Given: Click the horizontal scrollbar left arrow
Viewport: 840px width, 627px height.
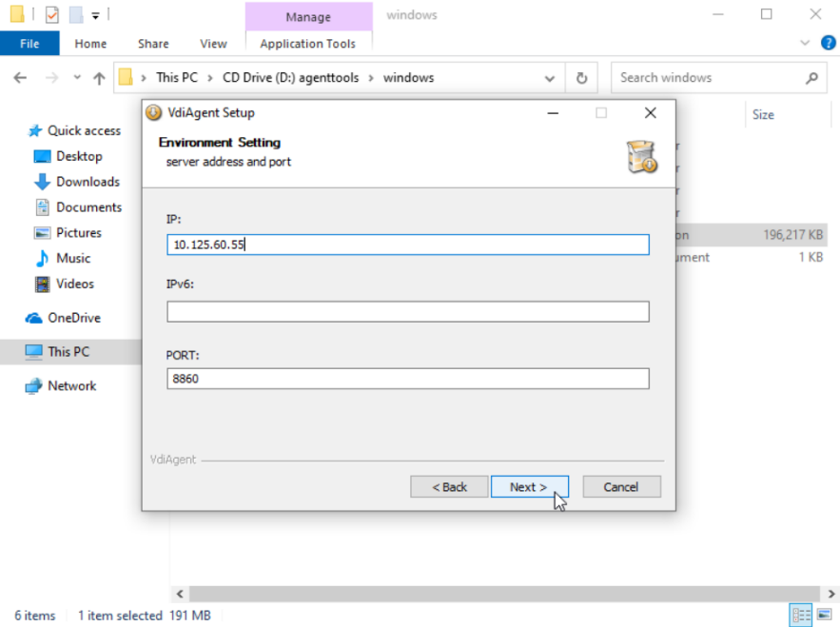Looking at the screenshot, I should pos(180,594).
